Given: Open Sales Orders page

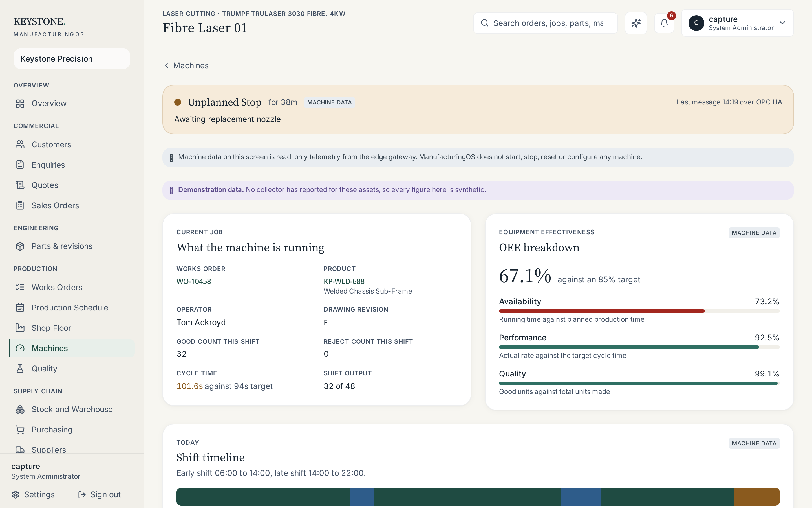Looking at the screenshot, I should 72,205.
